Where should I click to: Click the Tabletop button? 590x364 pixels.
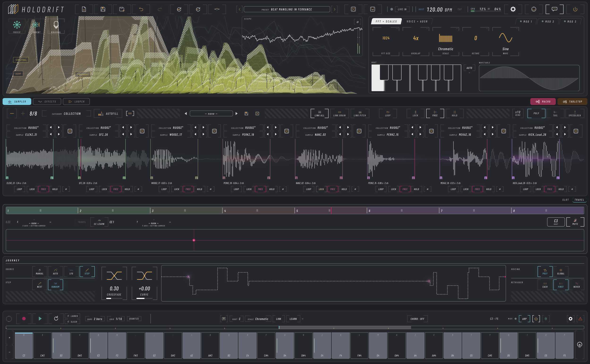(x=572, y=102)
